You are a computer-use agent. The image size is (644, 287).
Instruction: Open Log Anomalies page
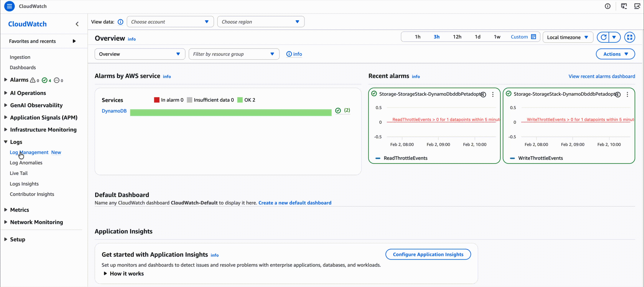coord(26,163)
